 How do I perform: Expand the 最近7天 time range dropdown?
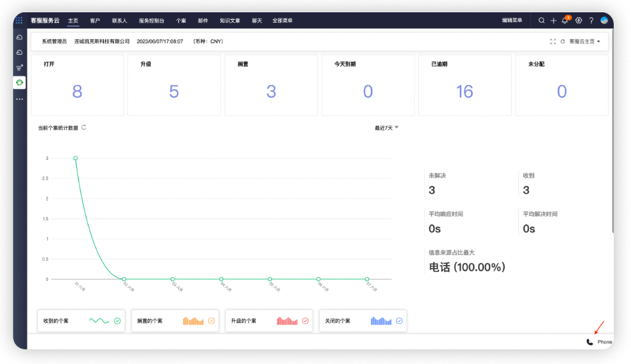[387, 128]
